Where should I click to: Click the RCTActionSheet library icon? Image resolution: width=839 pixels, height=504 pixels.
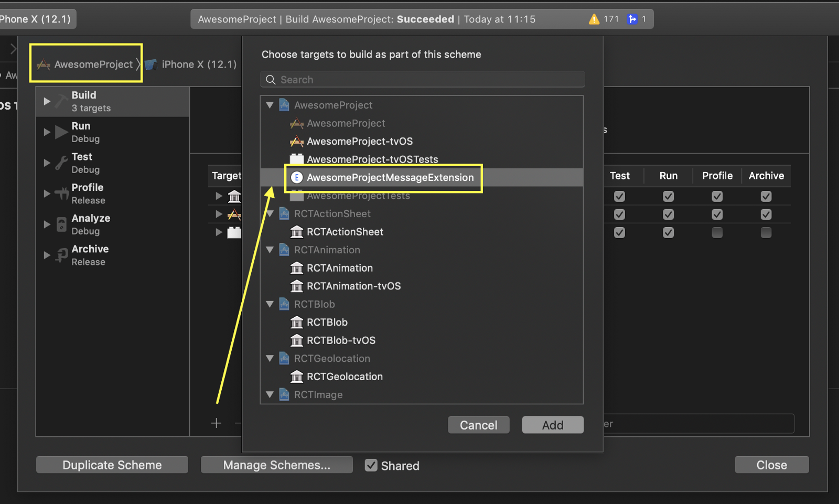[x=297, y=232]
